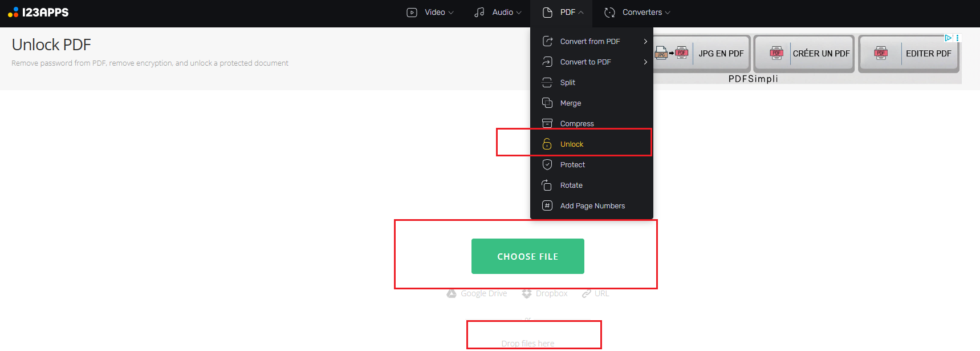
Task: Click the Google Drive triangle icon
Action: coord(452,293)
